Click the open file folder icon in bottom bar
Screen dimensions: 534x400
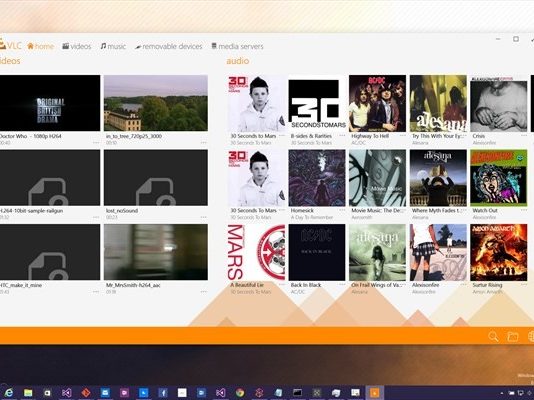[x=513, y=336]
